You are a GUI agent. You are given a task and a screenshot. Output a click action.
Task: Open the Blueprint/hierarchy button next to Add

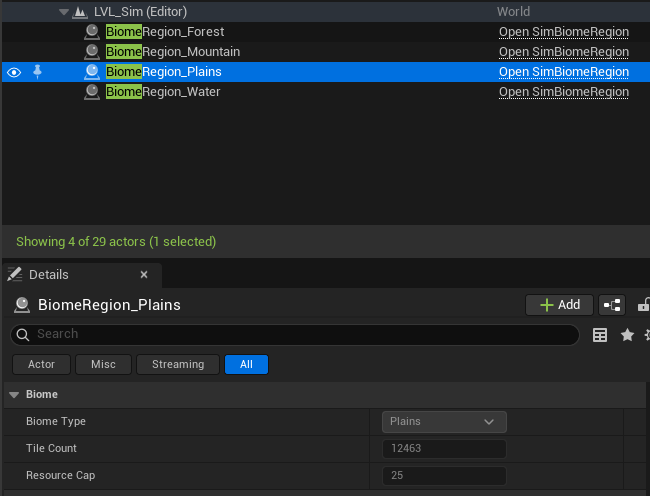click(612, 305)
